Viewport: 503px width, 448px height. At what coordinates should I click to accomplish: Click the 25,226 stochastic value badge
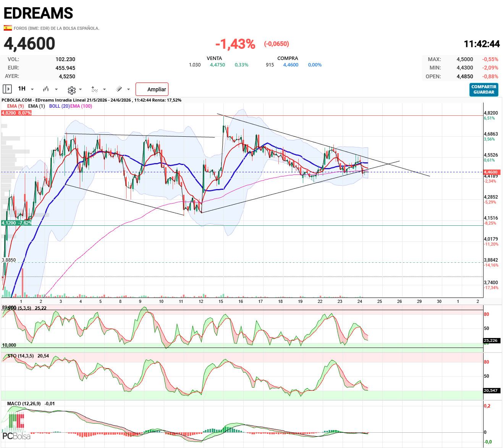[491, 340]
